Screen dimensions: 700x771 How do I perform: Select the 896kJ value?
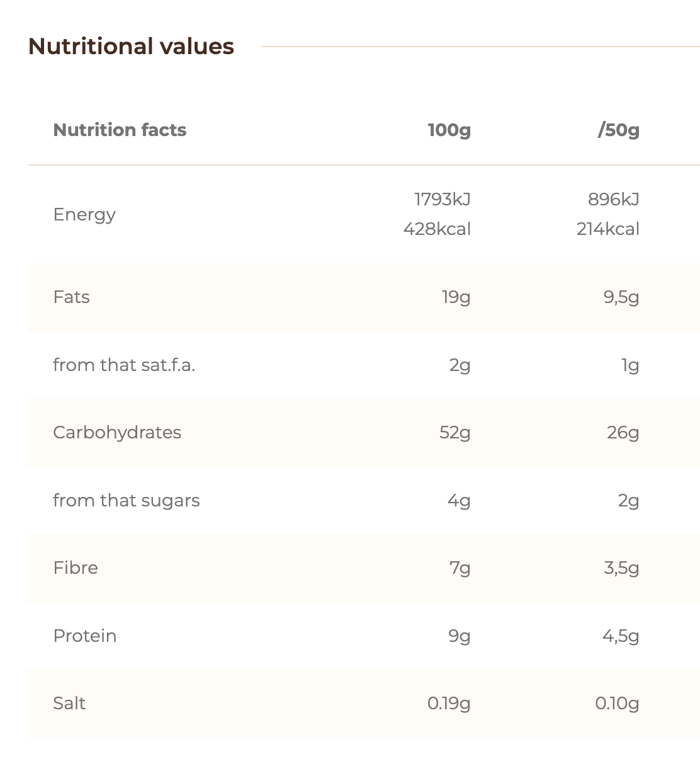[x=613, y=199]
